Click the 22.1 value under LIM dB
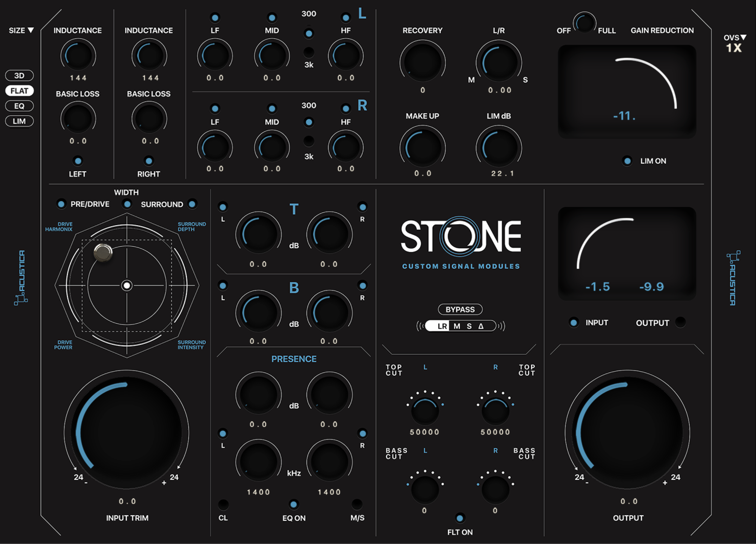The image size is (756, 544). (503, 173)
